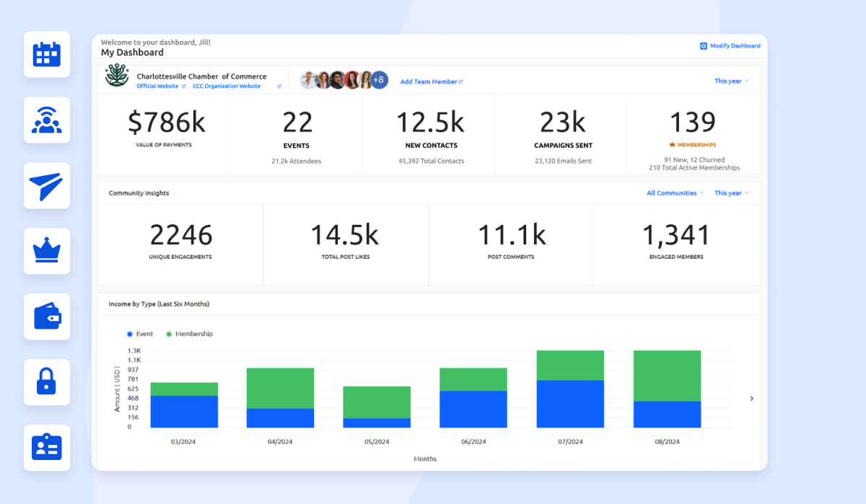Toggle the Membership legend series

189,334
